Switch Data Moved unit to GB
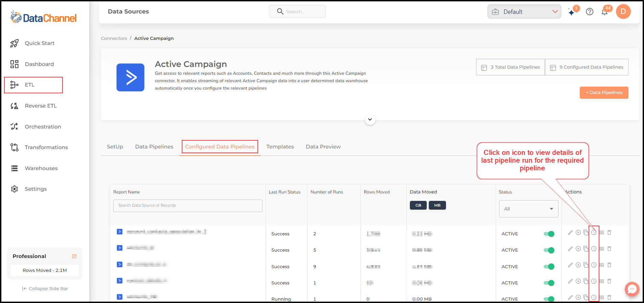 [418, 205]
